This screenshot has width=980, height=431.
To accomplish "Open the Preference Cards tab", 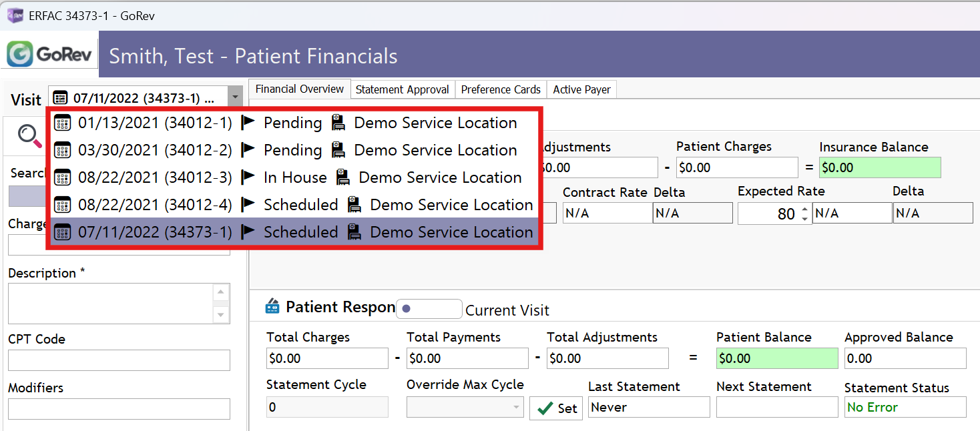I will coord(501,89).
